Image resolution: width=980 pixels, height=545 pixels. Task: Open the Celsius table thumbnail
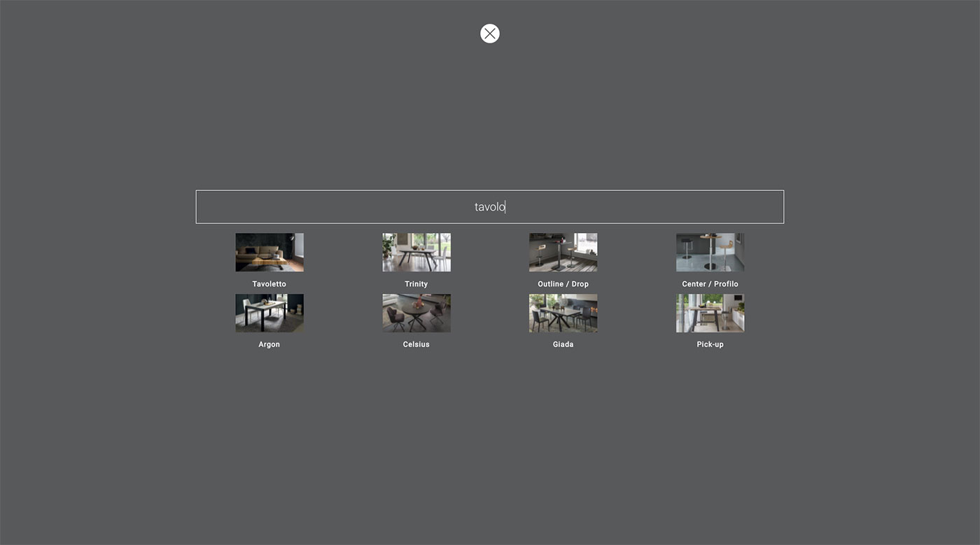(416, 313)
